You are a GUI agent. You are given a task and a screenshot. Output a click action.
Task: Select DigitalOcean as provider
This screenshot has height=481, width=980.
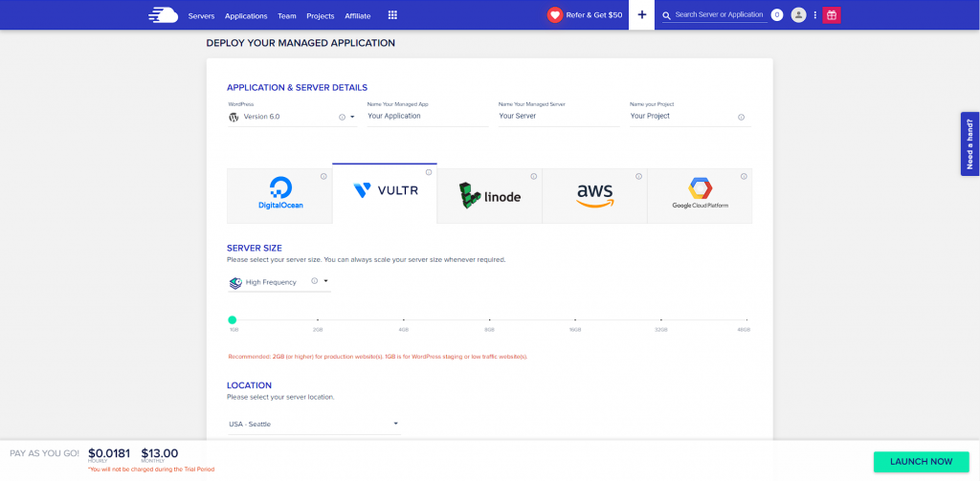click(279, 195)
